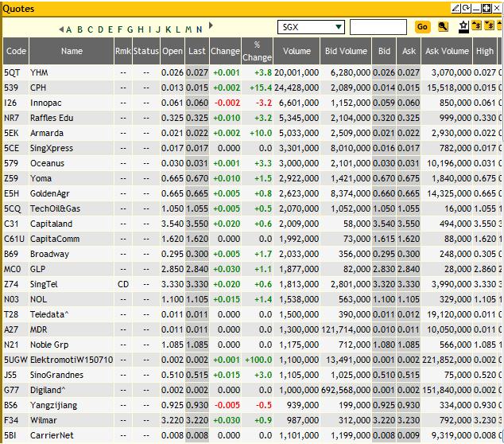Click the Capitaland stock name

(x=51, y=224)
